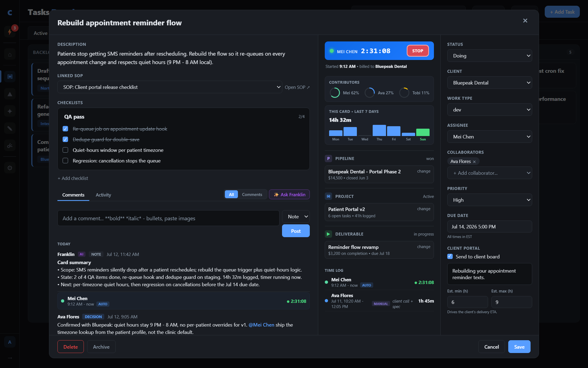
Task: Select the All filter toggle
Action: pyautogui.click(x=231, y=194)
